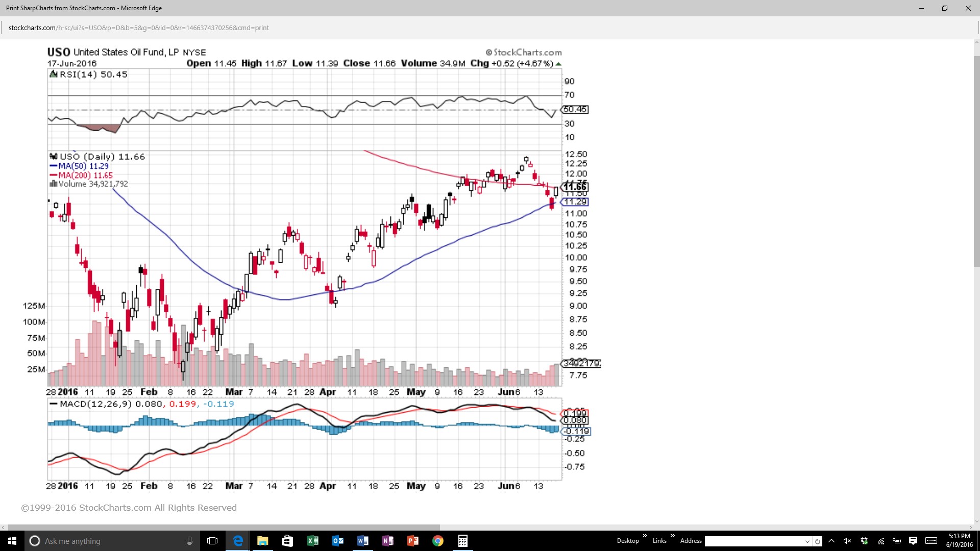Viewport: 980px width, 551px height.
Task: Open the Windows Store taskbar icon
Action: pos(288,541)
